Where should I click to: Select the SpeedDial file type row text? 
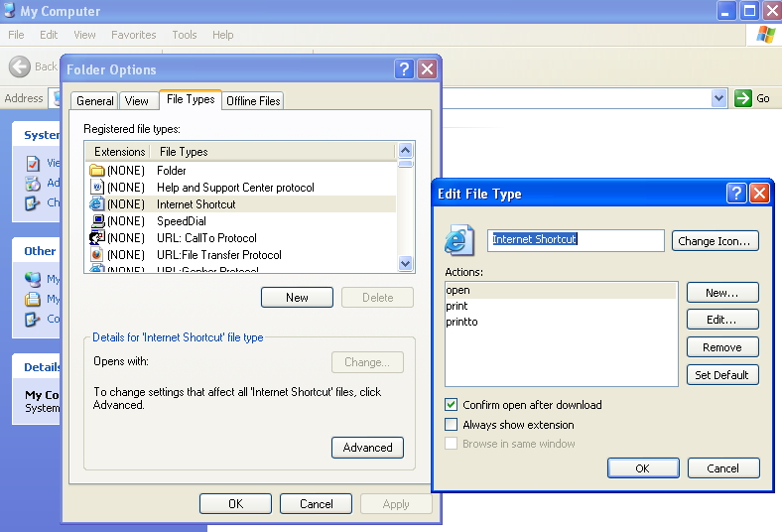pyautogui.click(x=181, y=221)
